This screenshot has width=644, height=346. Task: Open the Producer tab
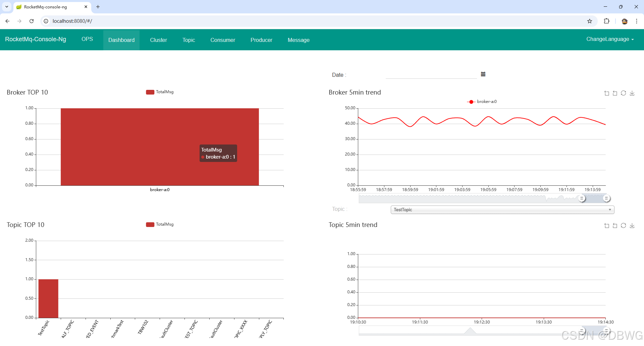261,40
